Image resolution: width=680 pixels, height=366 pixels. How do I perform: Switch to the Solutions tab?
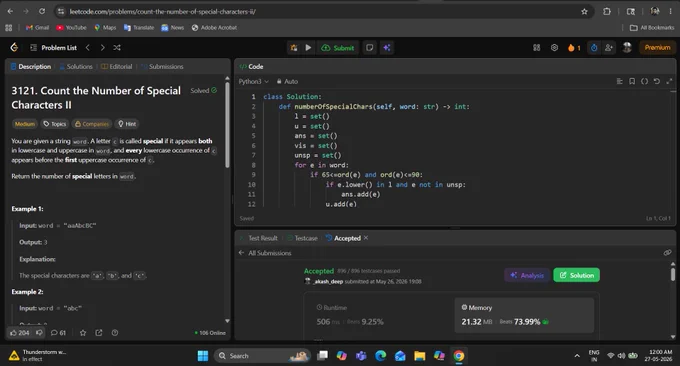[x=76, y=67]
